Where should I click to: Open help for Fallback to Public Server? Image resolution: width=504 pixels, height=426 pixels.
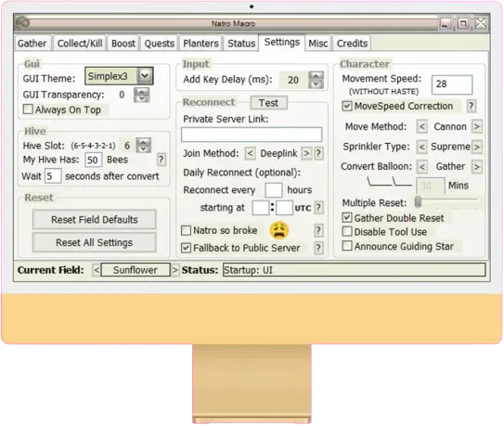click(318, 248)
